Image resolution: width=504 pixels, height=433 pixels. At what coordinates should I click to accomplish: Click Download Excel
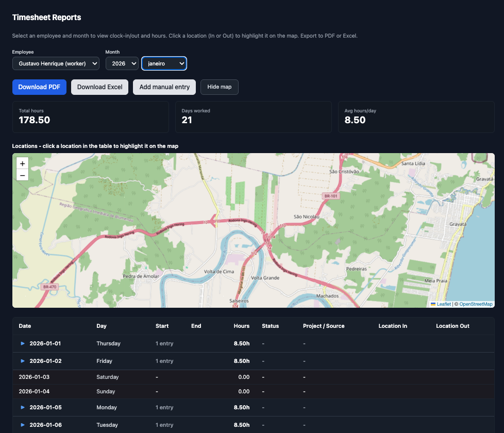(x=99, y=87)
